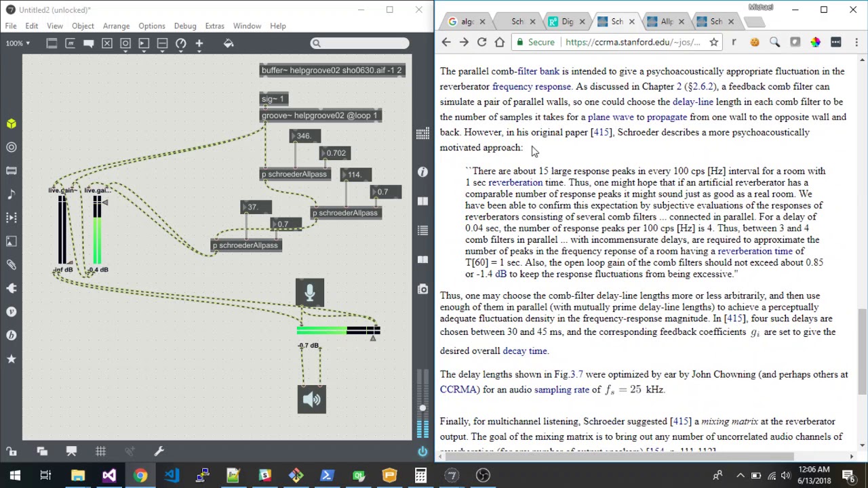The image size is (868, 488).
Task: Select the 'groove~ helpgroove02 @loop 1' object
Action: (320, 116)
